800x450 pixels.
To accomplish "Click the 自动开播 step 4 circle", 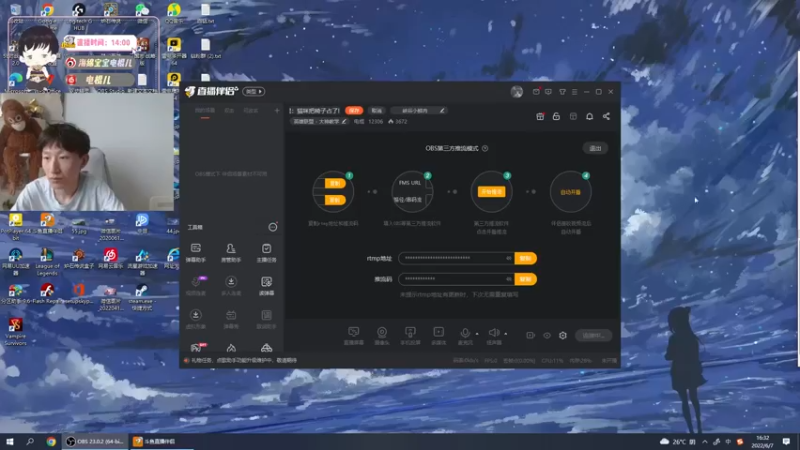I will point(570,192).
